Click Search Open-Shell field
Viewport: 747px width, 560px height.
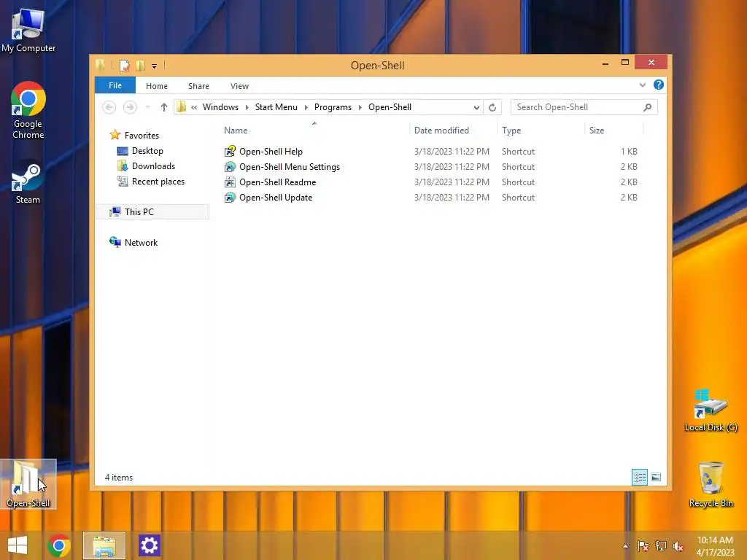[584, 107]
